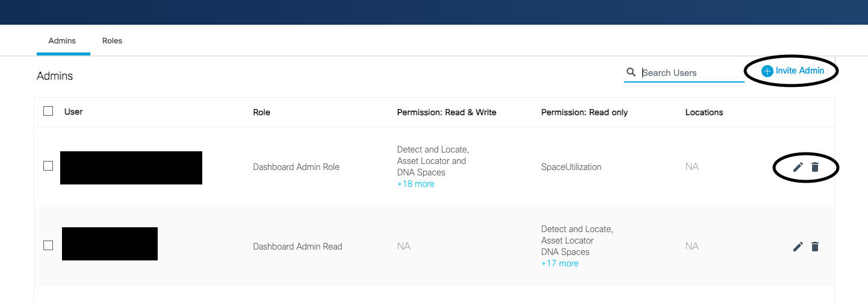Image resolution: width=868 pixels, height=302 pixels.
Task: Switch to the Roles tab
Action: pos(112,41)
